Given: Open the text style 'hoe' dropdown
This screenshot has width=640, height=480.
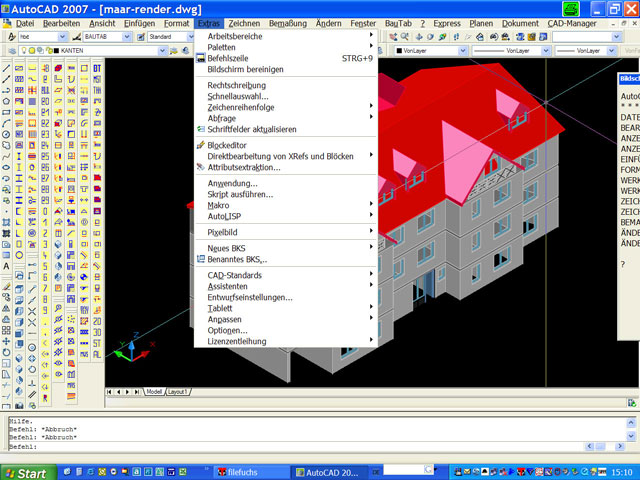Looking at the screenshot, I should 62,37.
